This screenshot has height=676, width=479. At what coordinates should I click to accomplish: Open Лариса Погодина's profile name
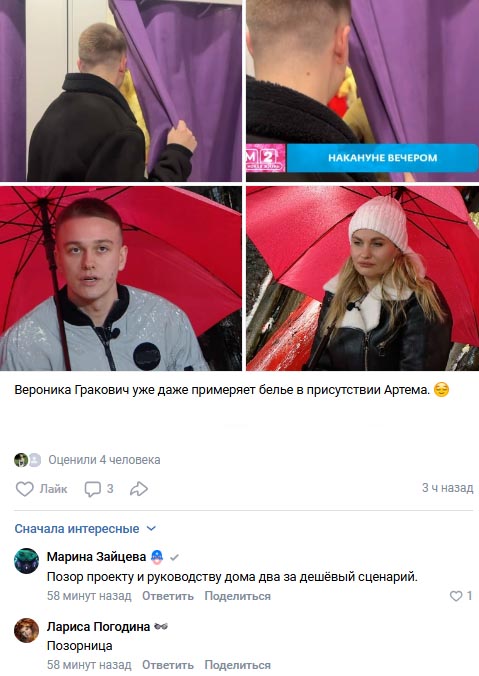(x=98, y=626)
